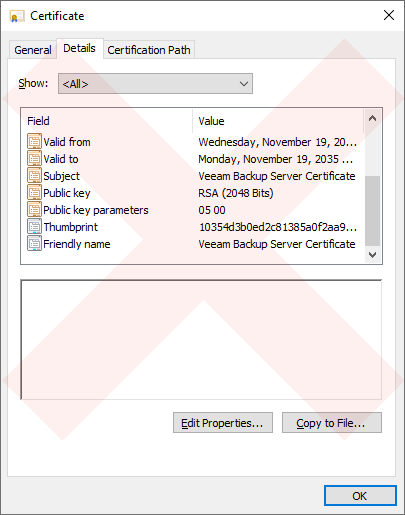Screen dimensions: 405x515
Task: Click the field list scrollbar thumb
Action: click(x=373, y=211)
